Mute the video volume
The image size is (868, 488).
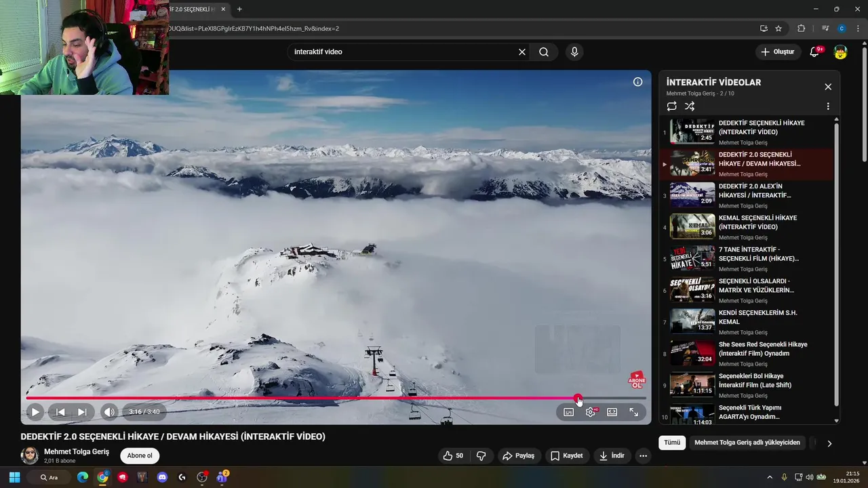coord(109,411)
